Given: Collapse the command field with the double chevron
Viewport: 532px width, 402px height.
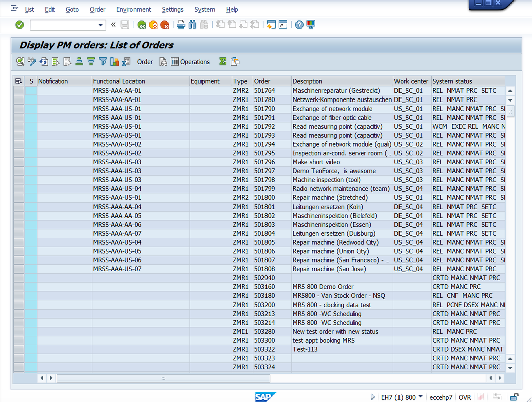Looking at the screenshot, I should pyautogui.click(x=113, y=25).
